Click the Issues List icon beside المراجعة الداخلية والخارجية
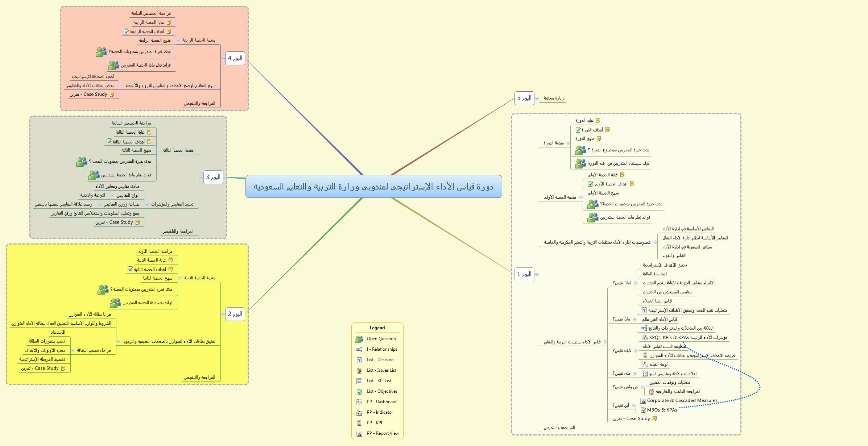 pos(652,392)
